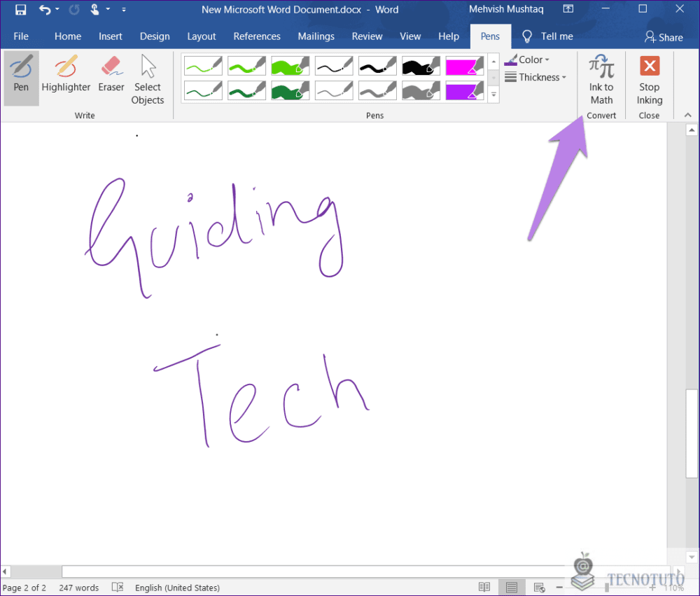This screenshot has height=596, width=700.
Task: Choose the thin light green pen
Action: [x=203, y=66]
